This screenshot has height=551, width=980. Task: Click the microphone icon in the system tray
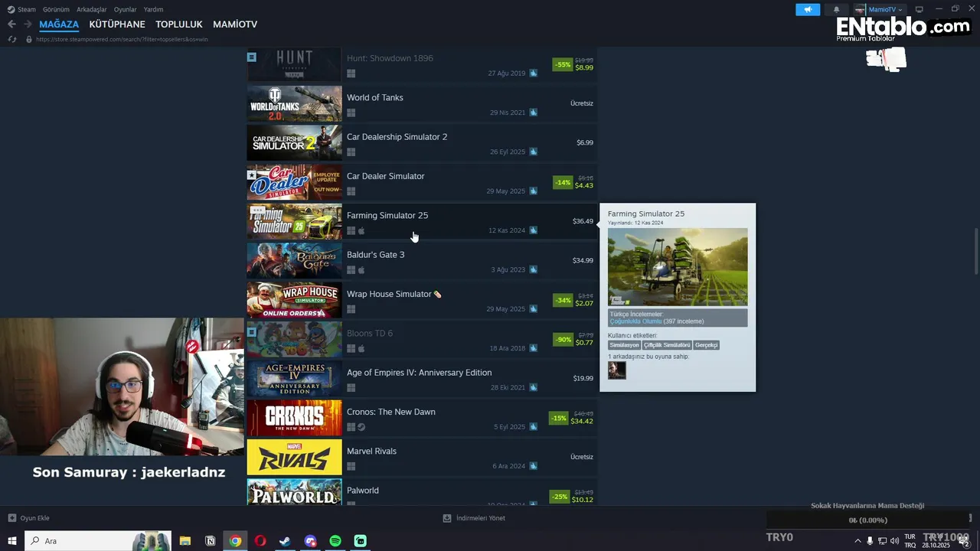870,541
